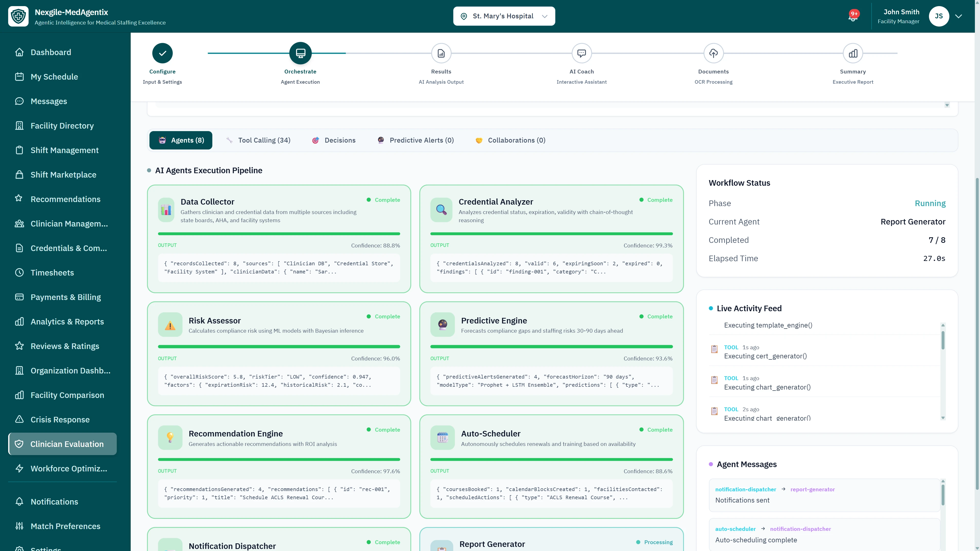
Task: Open Shift Marketplace from the sidebar
Action: coord(63,174)
